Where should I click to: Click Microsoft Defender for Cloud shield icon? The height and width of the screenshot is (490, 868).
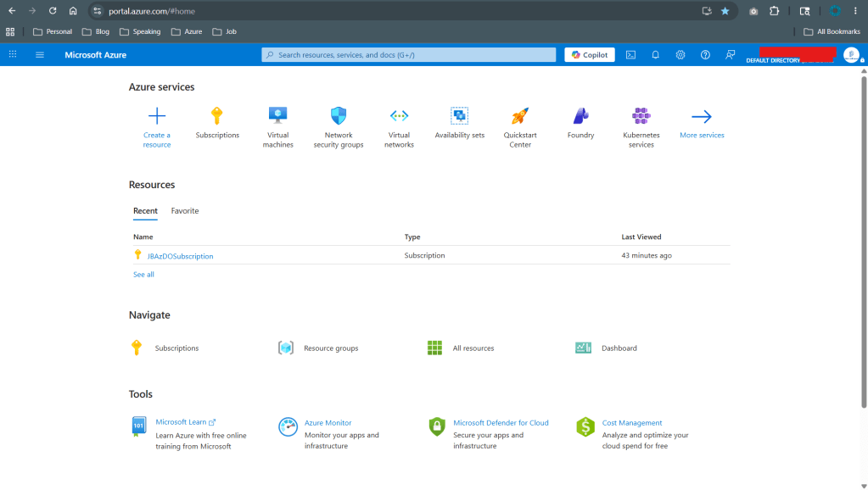437,427
